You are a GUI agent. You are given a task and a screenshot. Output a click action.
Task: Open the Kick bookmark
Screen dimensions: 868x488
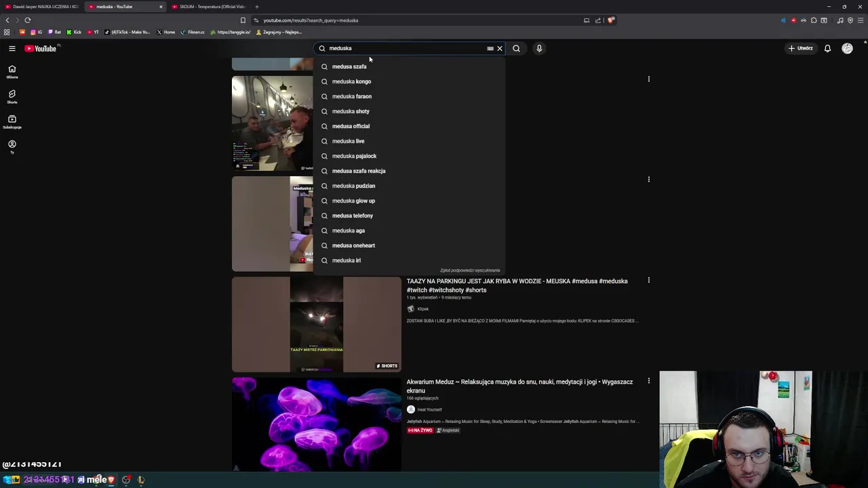74,32
